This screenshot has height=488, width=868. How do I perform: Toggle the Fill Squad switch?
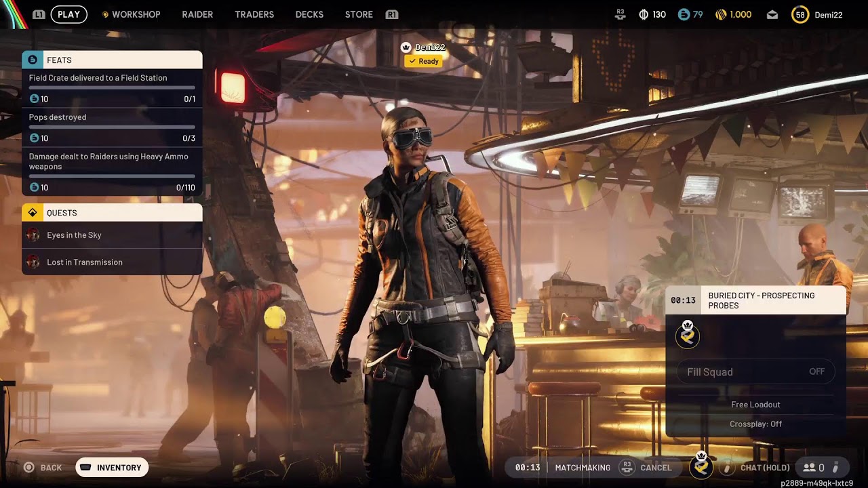point(755,371)
